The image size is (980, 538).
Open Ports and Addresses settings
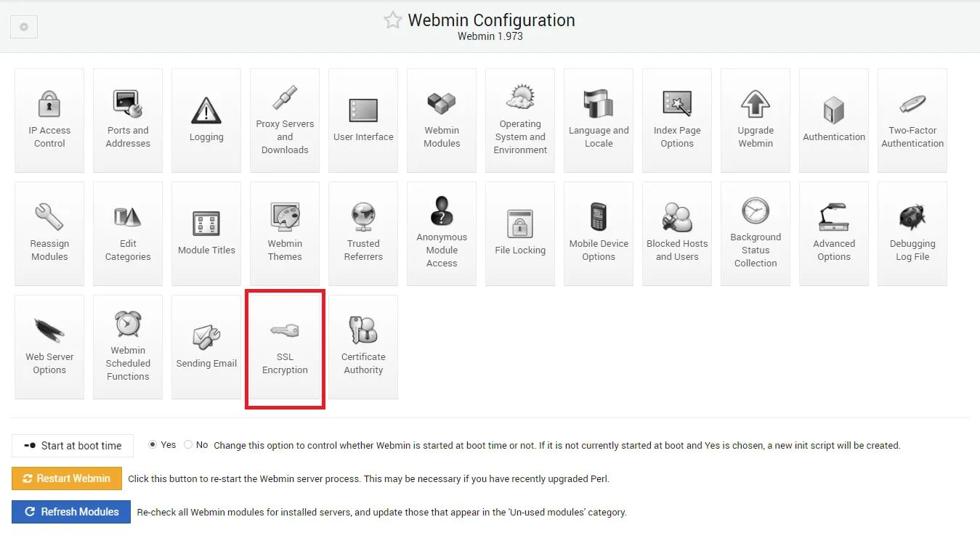[128, 121]
